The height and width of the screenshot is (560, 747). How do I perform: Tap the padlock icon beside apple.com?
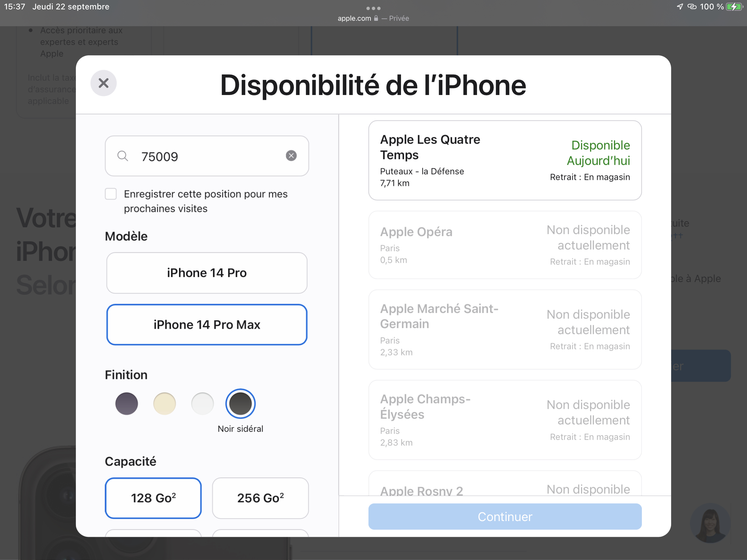(376, 18)
